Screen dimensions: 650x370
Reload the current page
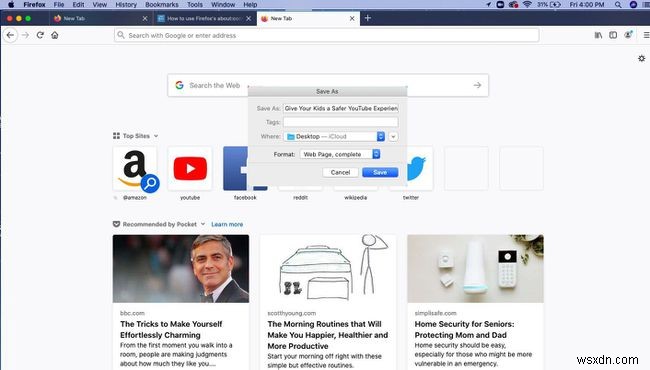pos(40,35)
